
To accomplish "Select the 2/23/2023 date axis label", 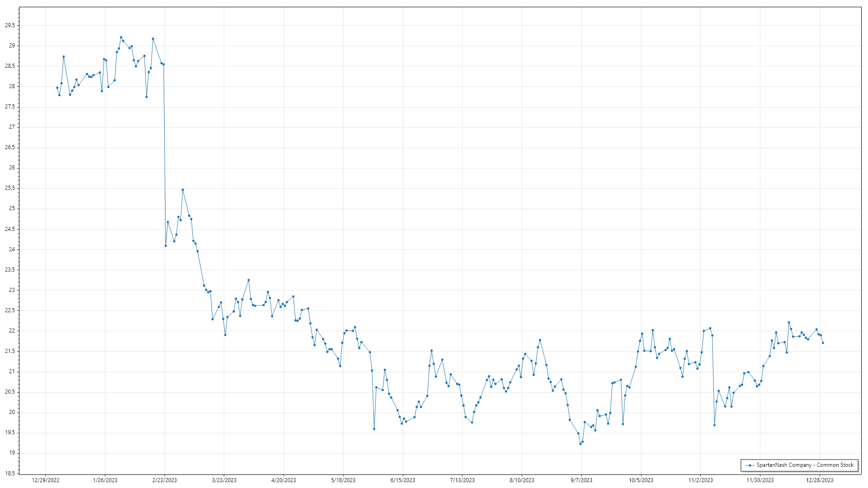I will pyautogui.click(x=165, y=480).
